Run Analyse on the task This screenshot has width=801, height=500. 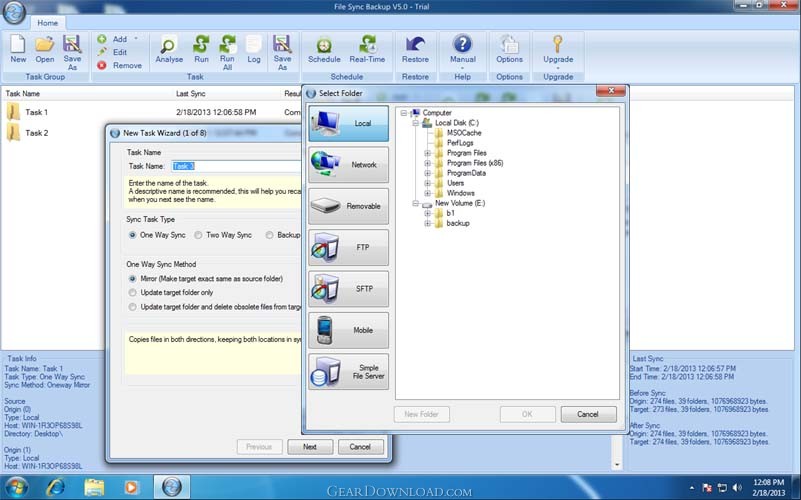169,50
